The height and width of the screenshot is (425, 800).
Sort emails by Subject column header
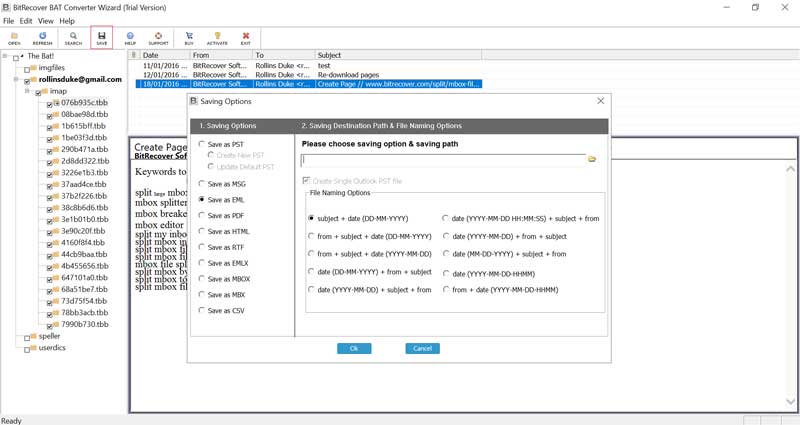click(398, 55)
